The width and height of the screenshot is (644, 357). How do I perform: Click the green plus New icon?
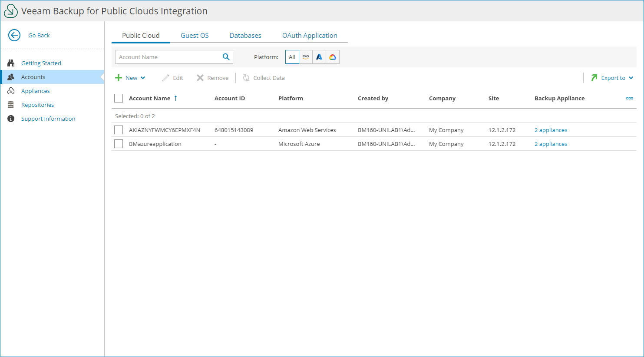pyautogui.click(x=118, y=78)
